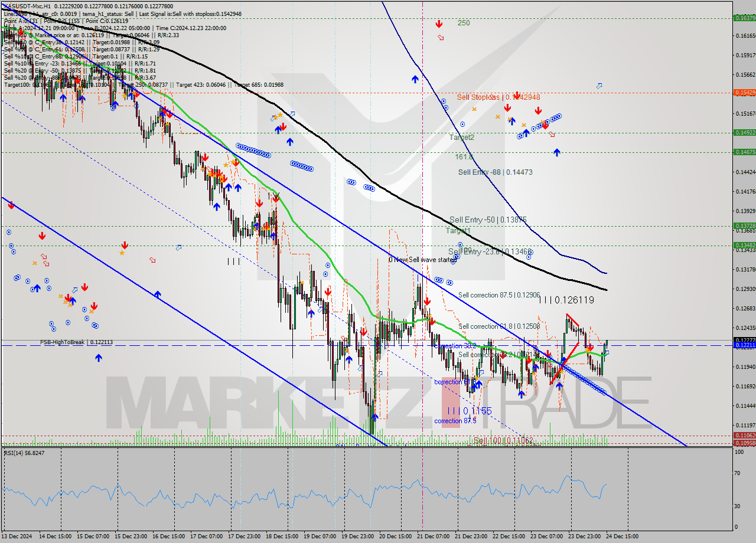Click the blue 0.12211 price tag on axis
Image resolution: width=756 pixels, height=543 pixels.
[744, 345]
